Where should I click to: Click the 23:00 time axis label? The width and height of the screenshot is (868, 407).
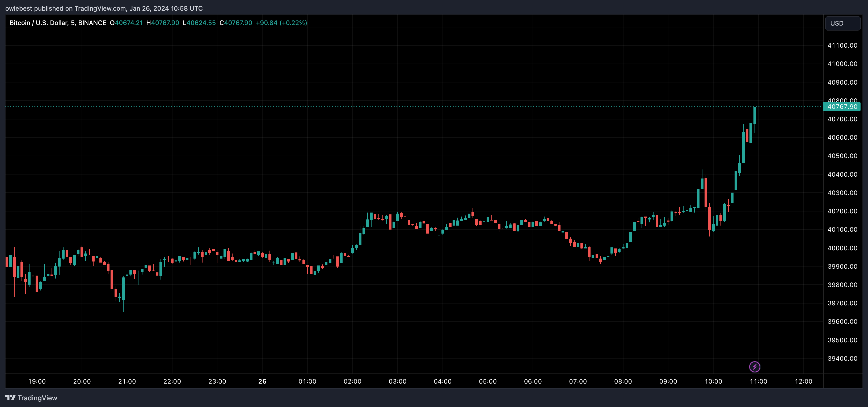tap(217, 381)
